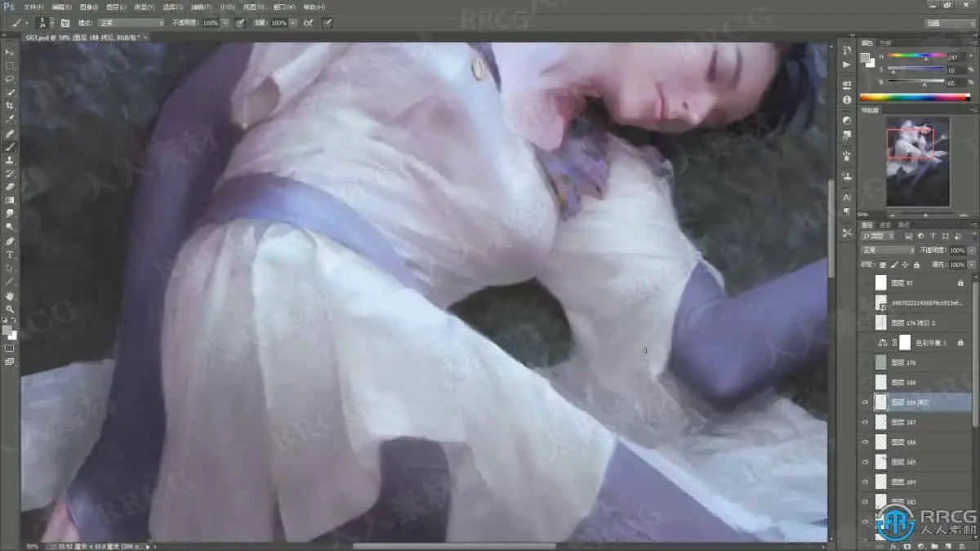Select the Brush tool in toolbox
980x551 pixels.
[10, 147]
